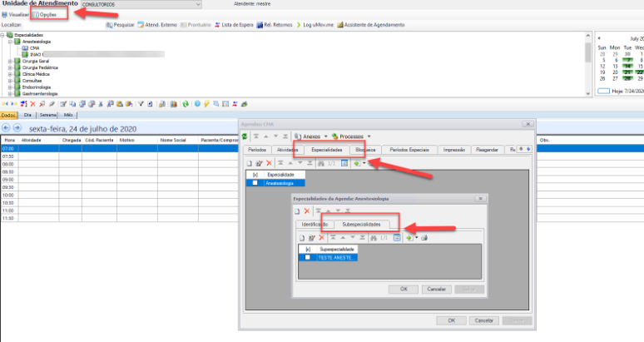Expand the Clínica Médica node
Image resolution: width=644 pixels, height=342 pixels.
point(11,74)
